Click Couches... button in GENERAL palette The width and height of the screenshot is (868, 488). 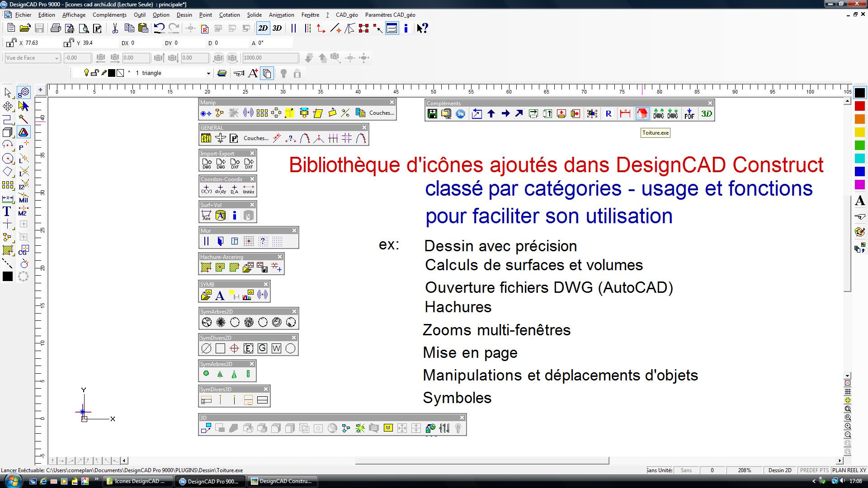(256, 138)
